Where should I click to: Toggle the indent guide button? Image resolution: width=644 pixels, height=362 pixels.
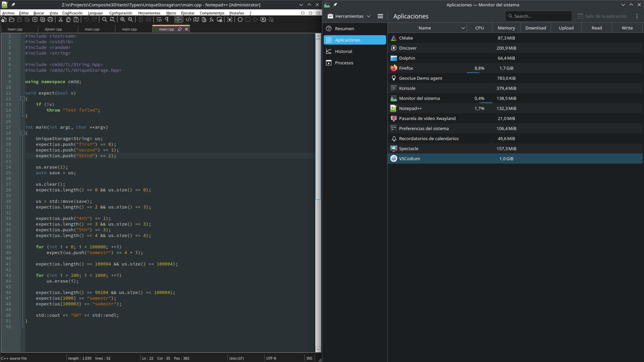pyautogui.click(x=178, y=20)
